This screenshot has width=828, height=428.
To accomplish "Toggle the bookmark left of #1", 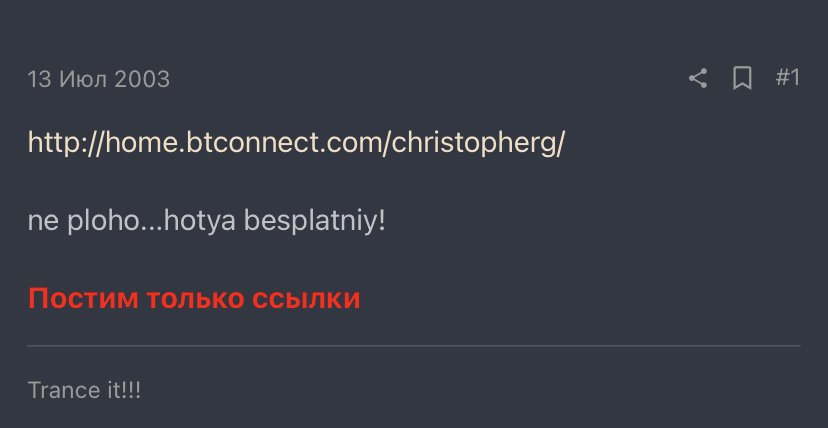I will tap(742, 79).
